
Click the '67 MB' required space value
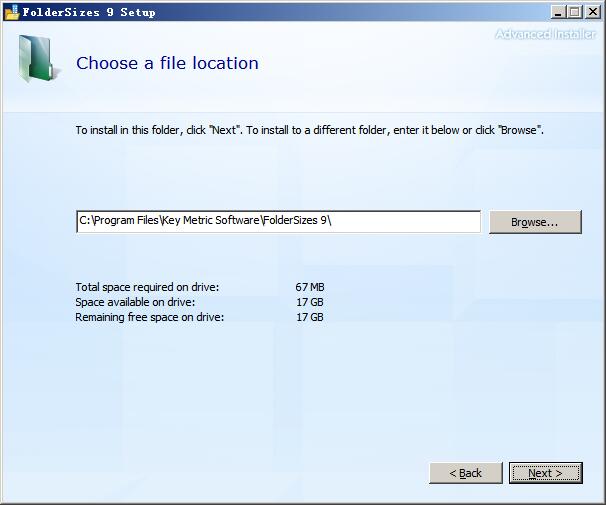tap(310, 287)
